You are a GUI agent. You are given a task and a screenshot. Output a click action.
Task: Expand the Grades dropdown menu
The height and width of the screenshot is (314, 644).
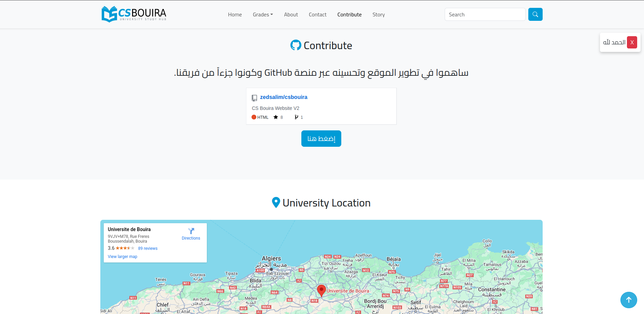pyautogui.click(x=263, y=15)
